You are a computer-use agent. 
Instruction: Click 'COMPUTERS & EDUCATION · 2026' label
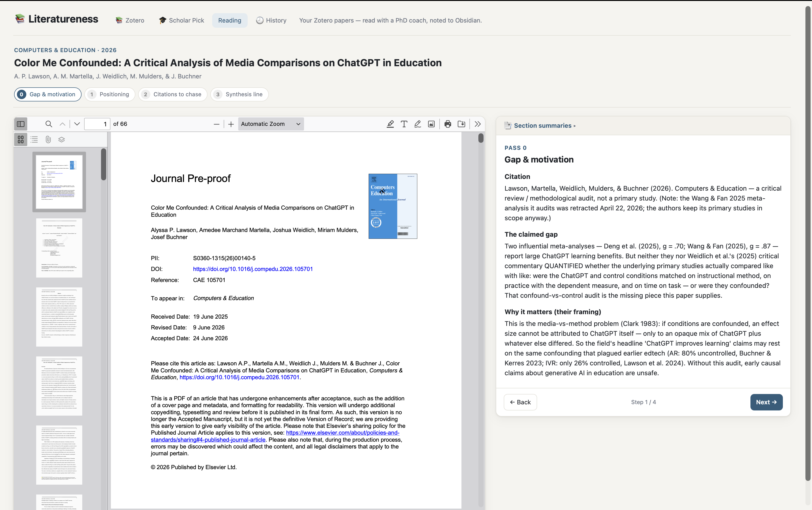65,50
